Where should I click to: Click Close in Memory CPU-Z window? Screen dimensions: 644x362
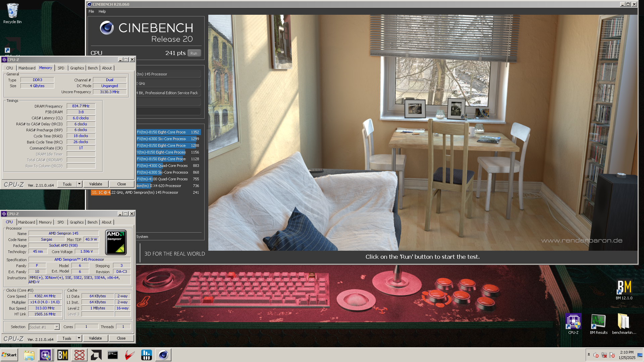click(x=121, y=184)
